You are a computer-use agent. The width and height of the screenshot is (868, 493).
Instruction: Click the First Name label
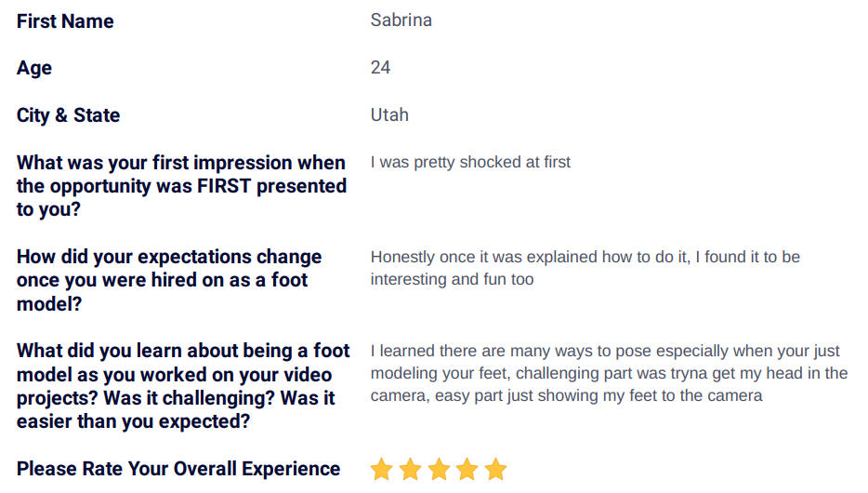65,21
